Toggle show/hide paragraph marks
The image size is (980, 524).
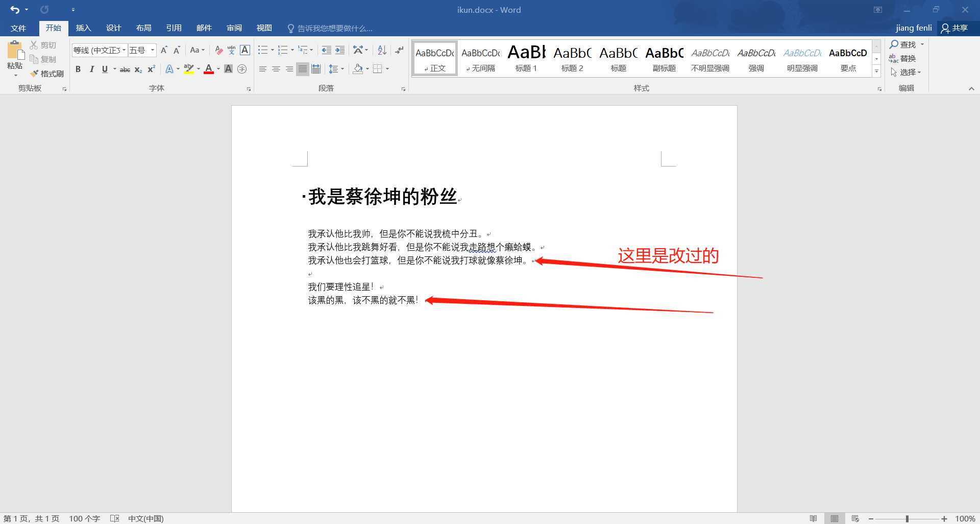[x=400, y=50]
